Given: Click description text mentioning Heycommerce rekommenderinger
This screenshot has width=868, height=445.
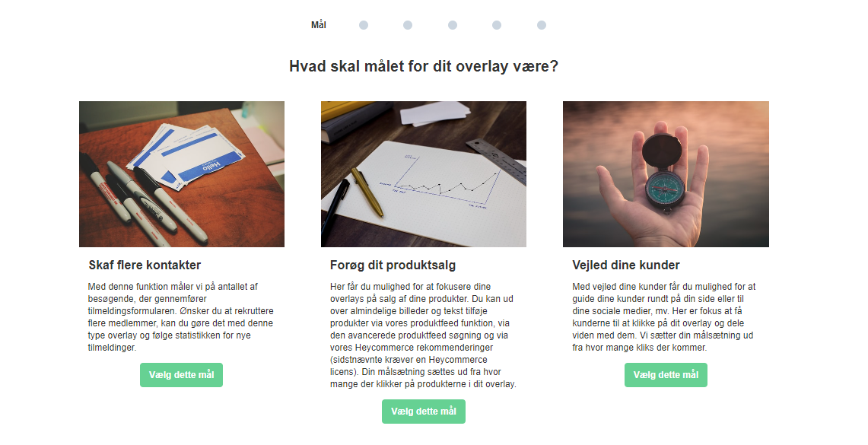Looking at the screenshot, I should tap(424, 335).
